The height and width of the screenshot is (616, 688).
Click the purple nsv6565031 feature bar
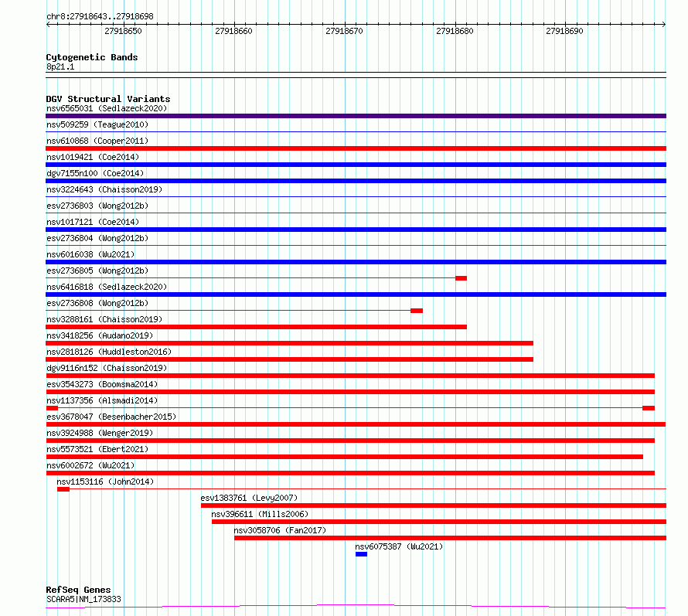click(x=356, y=116)
